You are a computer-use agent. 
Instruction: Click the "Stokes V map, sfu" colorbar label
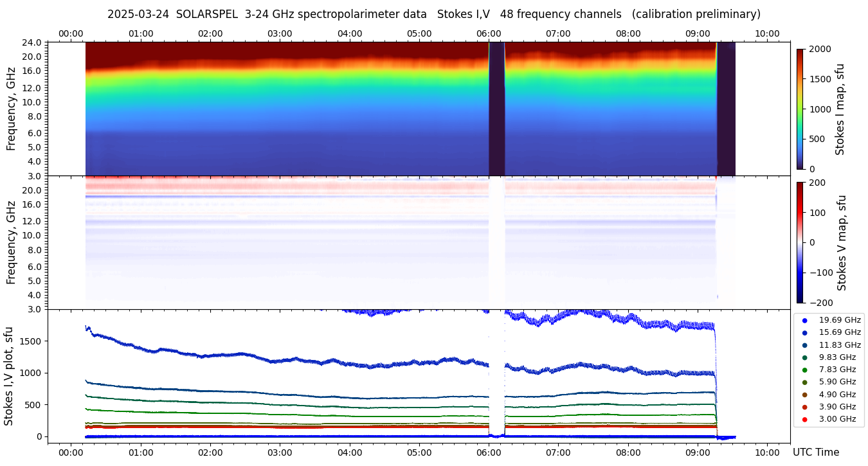point(842,242)
